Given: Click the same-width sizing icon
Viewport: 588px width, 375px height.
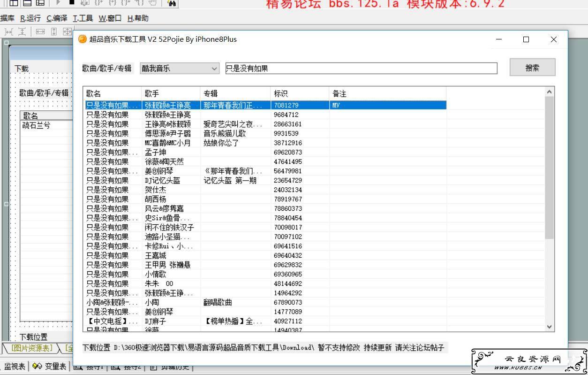Looking at the screenshot, I should click(x=40, y=32).
